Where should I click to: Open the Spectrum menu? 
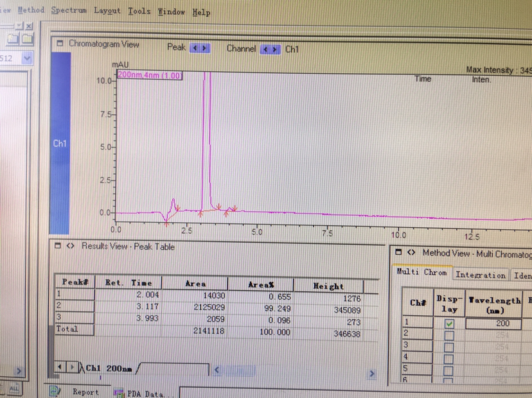click(x=69, y=10)
